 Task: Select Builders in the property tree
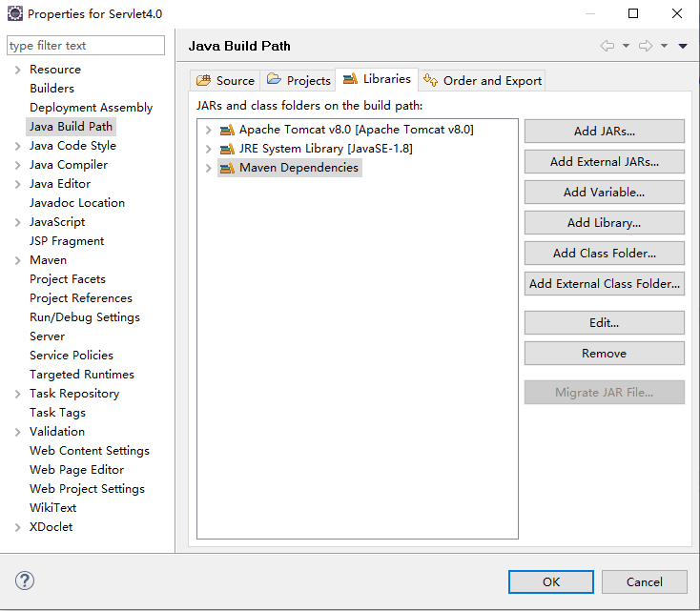[51, 89]
